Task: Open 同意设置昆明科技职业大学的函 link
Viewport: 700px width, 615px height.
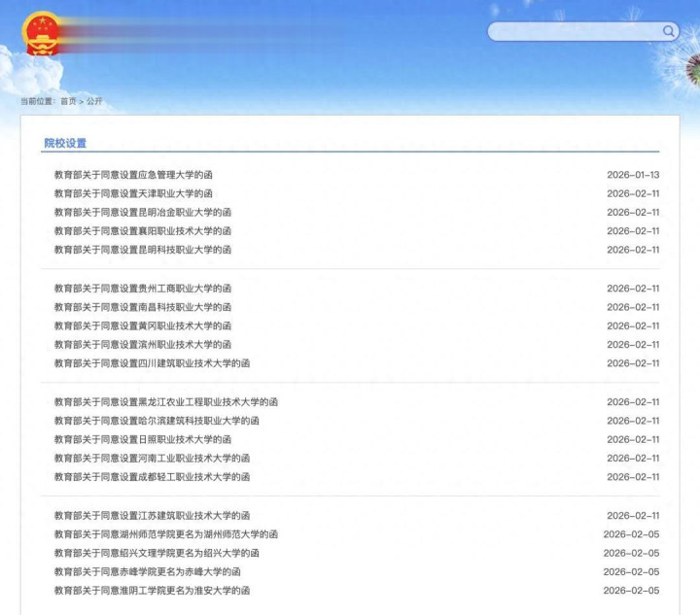Action: pyautogui.click(x=143, y=250)
